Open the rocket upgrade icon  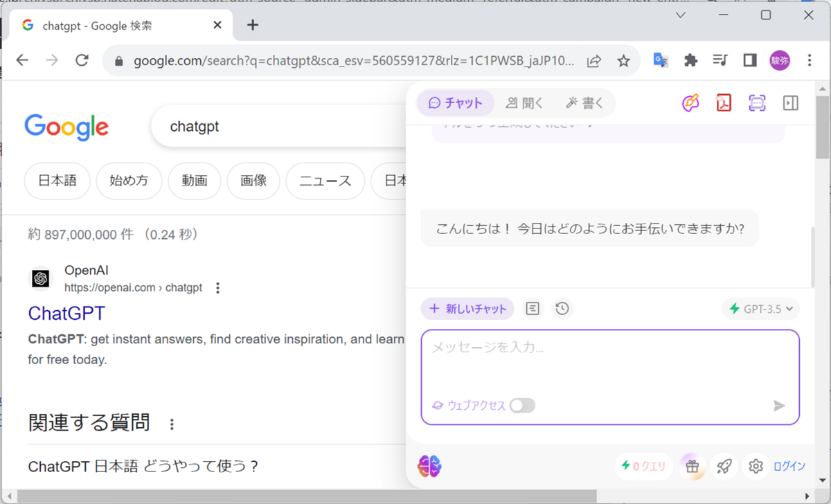724,467
